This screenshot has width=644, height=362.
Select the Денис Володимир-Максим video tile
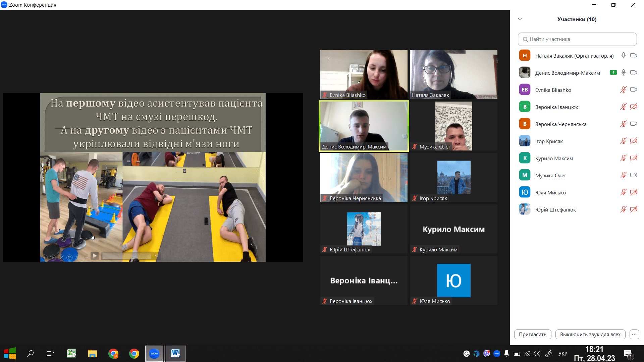(x=364, y=126)
